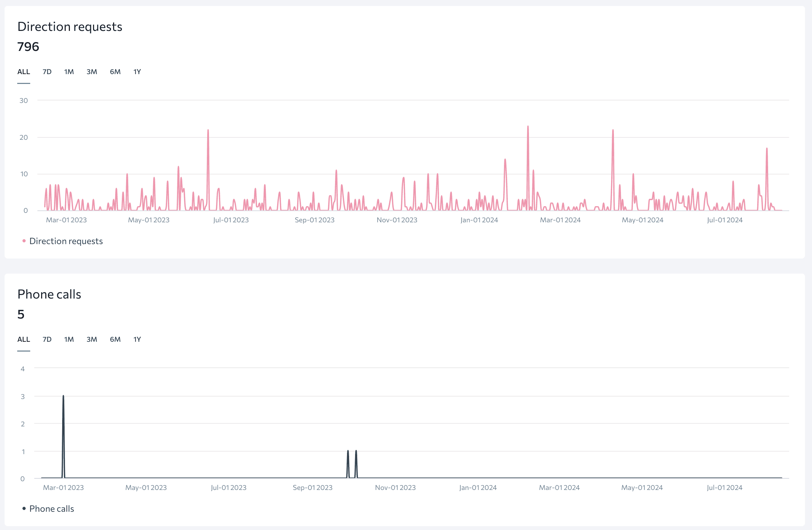The width and height of the screenshot is (812, 530).
Task: Click Nov-01 2023 label on Direction requests axis
Action: (x=397, y=220)
